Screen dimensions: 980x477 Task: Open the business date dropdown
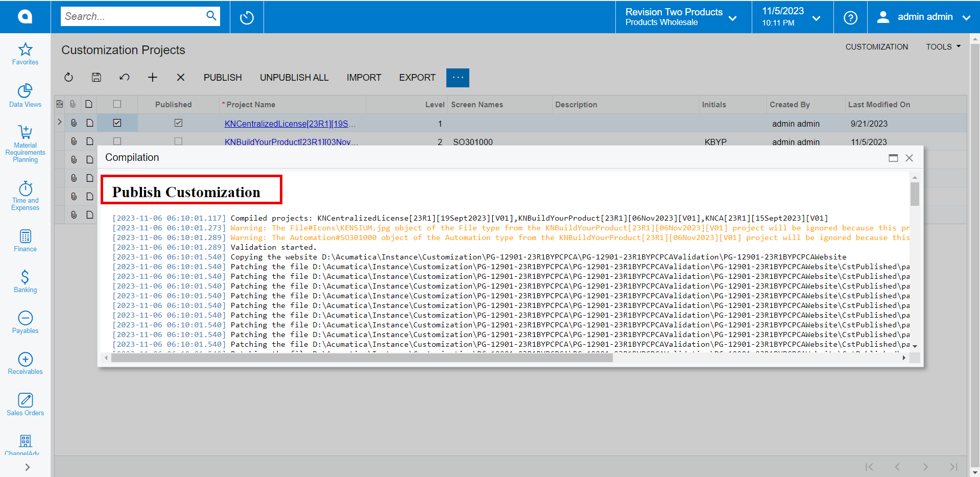(x=793, y=17)
